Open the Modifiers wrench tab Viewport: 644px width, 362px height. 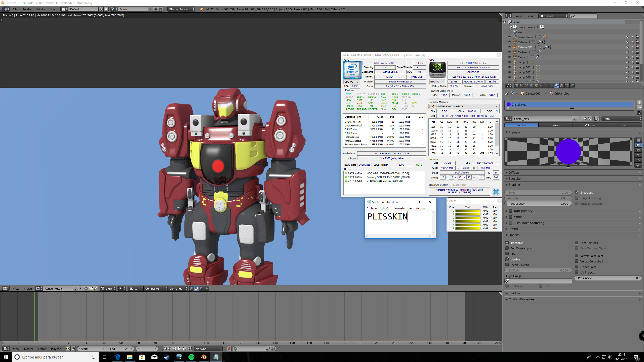[547, 85]
